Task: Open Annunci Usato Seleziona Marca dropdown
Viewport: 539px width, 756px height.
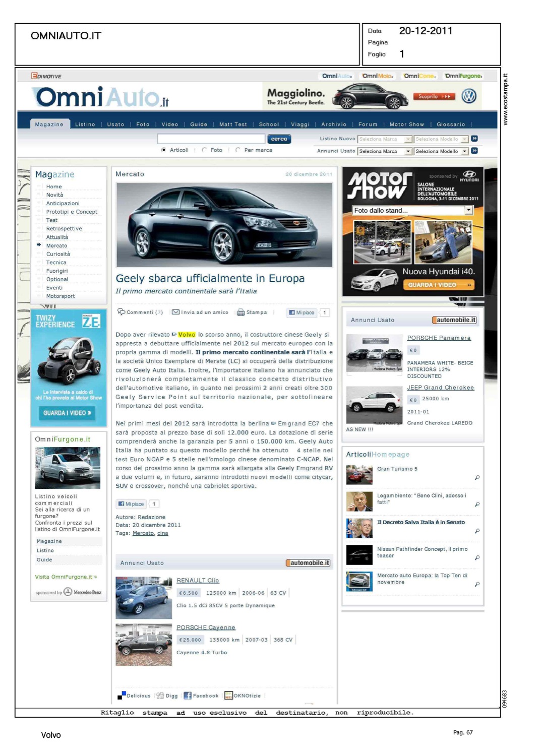Action: pos(408,151)
